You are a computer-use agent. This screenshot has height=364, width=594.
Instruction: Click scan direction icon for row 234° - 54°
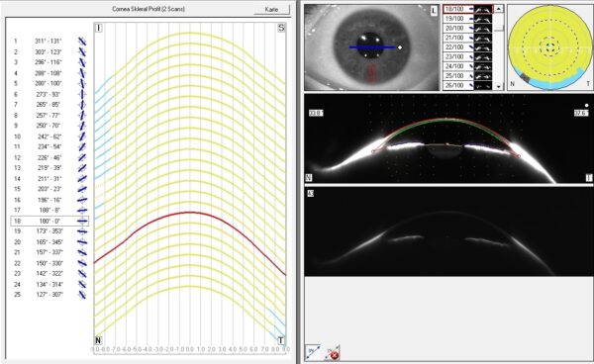coord(82,146)
